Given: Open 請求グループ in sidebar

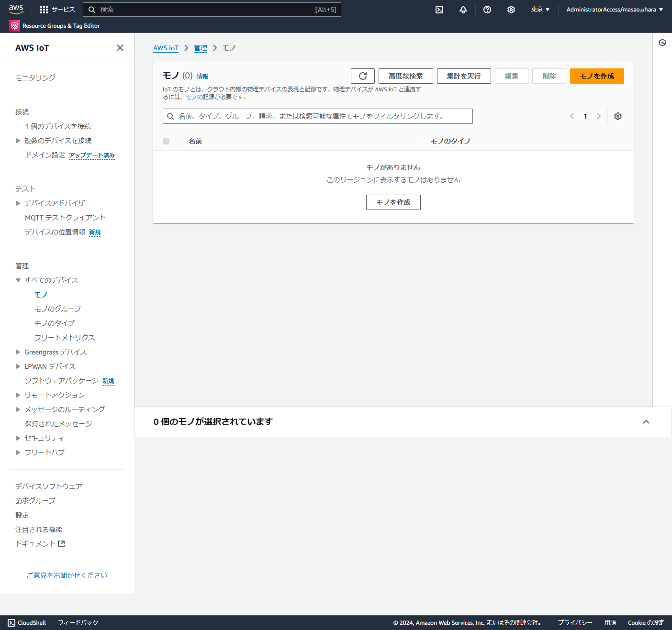Looking at the screenshot, I should pos(35,501).
